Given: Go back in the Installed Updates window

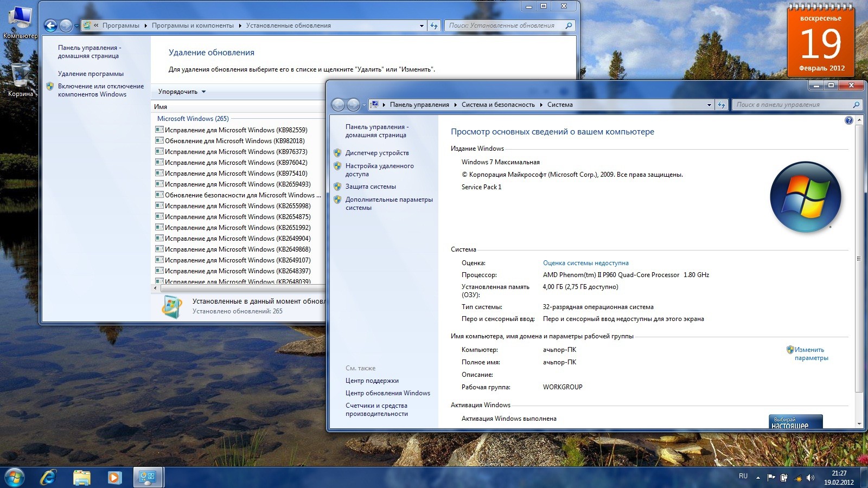Looking at the screenshot, I should coord(51,25).
